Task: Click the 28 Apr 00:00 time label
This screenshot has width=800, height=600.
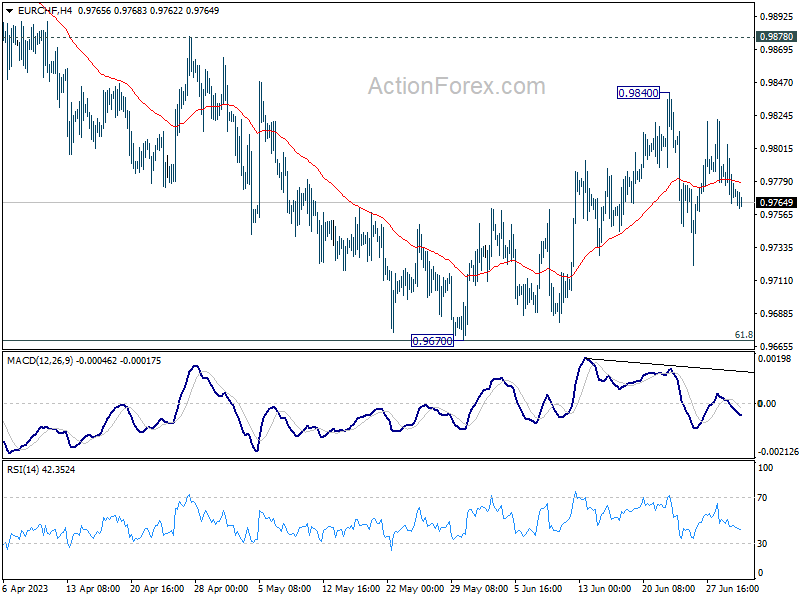Action: (221, 588)
